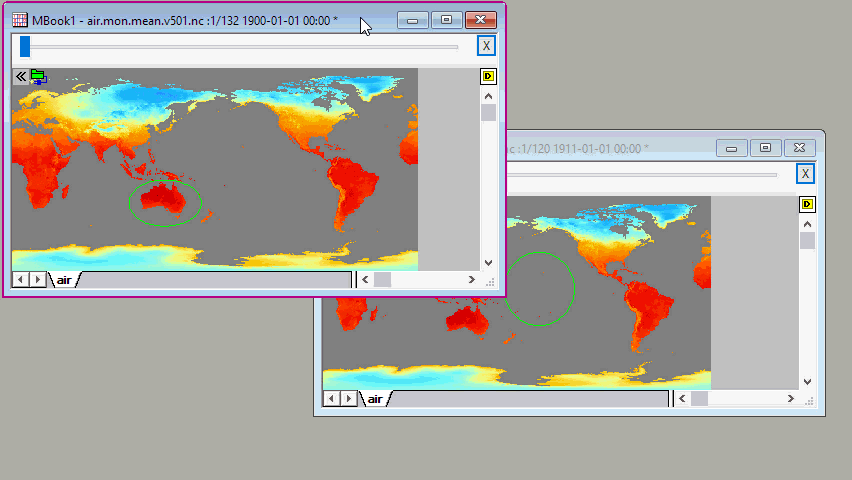The height and width of the screenshot is (480, 852).
Task: Maximize the MBook1 matrix window
Action: (446, 20)
